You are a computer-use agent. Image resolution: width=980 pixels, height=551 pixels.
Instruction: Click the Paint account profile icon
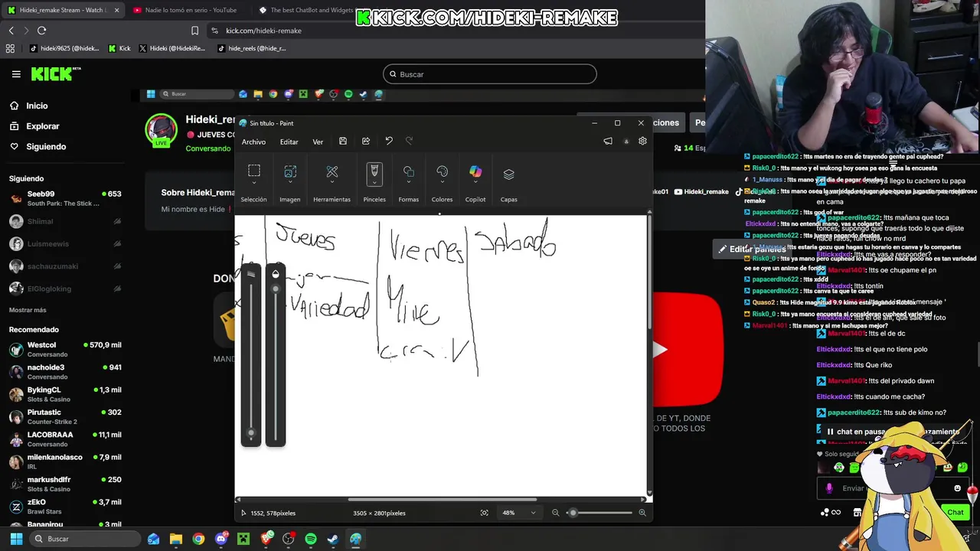(626, 142)
